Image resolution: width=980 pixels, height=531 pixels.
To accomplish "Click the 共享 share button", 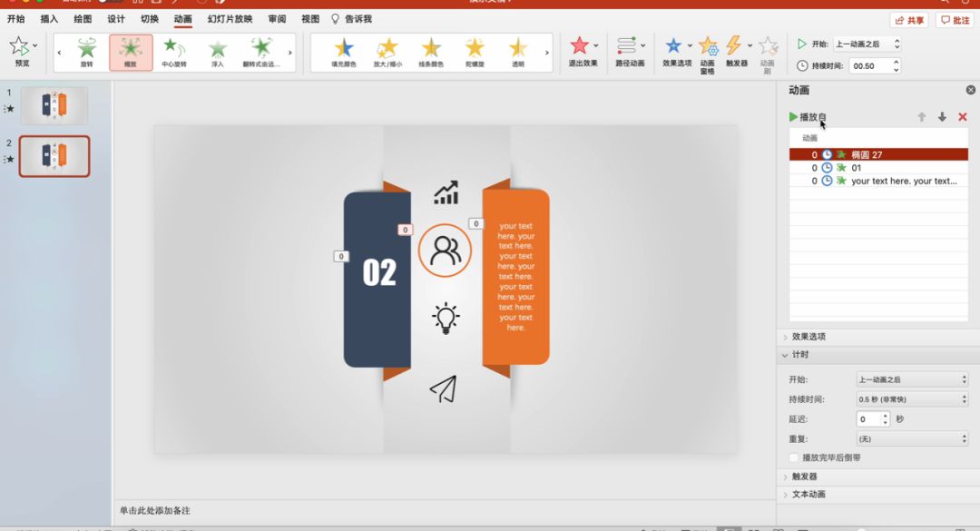I will [x=909, y=20].
